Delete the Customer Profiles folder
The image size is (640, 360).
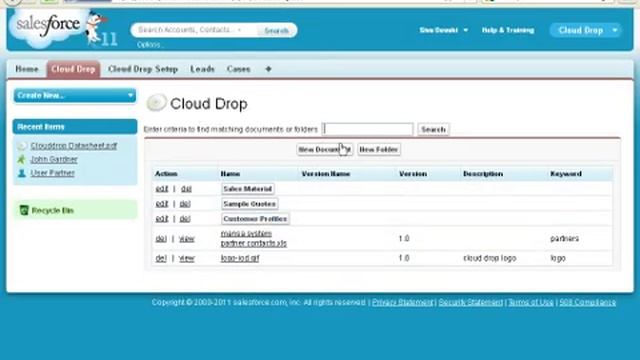coord(185,219)
